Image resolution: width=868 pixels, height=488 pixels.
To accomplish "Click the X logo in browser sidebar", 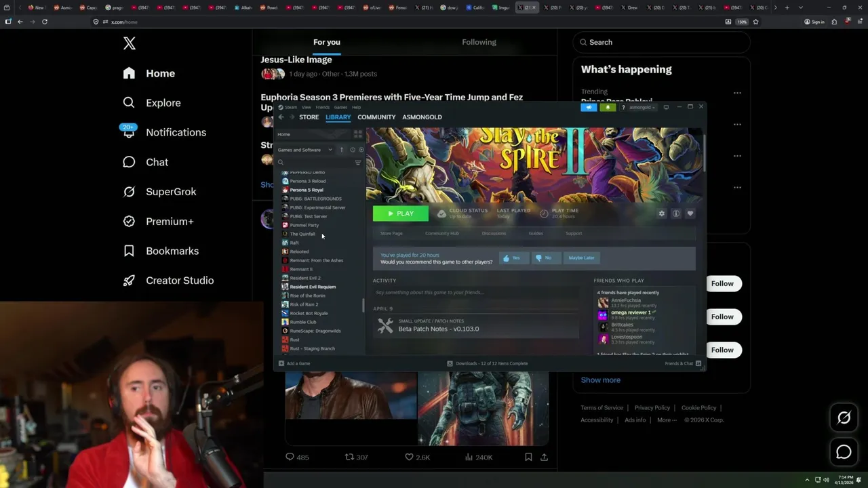I will 130,44.
